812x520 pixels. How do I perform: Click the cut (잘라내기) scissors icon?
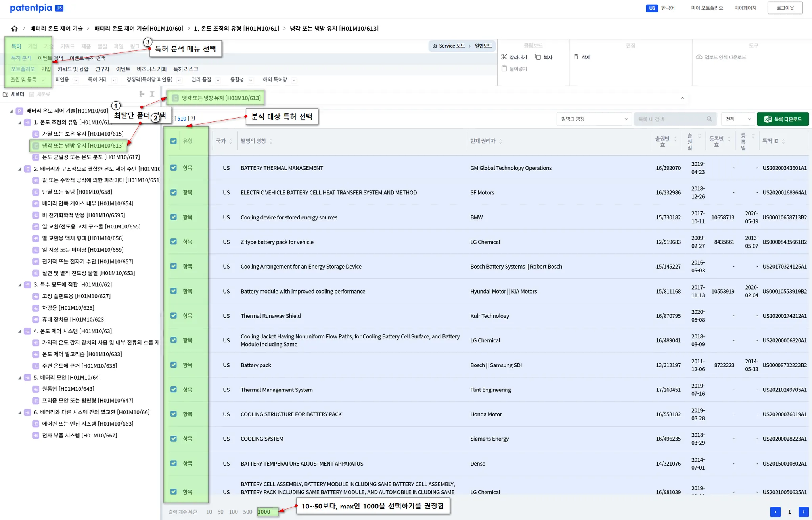504,57
